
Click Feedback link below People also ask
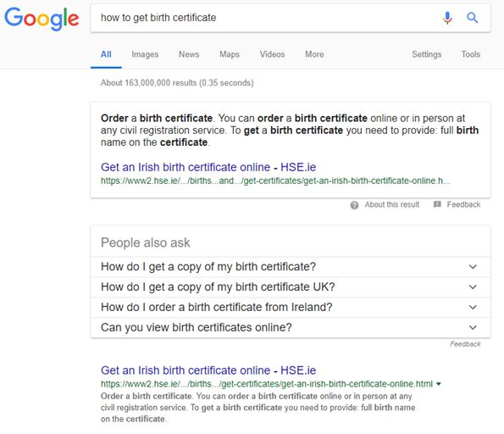pyautogui.click(x=465, y=344)
